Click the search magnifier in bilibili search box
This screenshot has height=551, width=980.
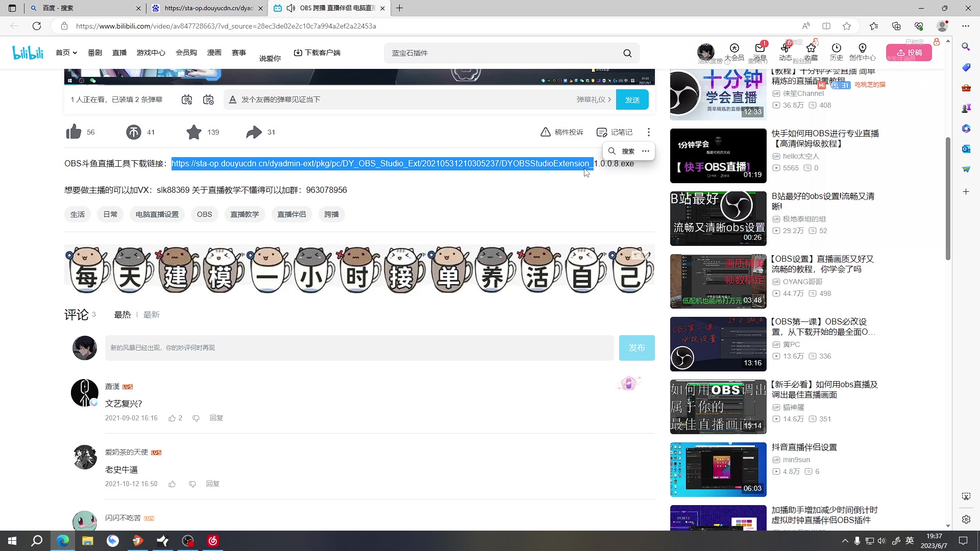tap(627, 53)
